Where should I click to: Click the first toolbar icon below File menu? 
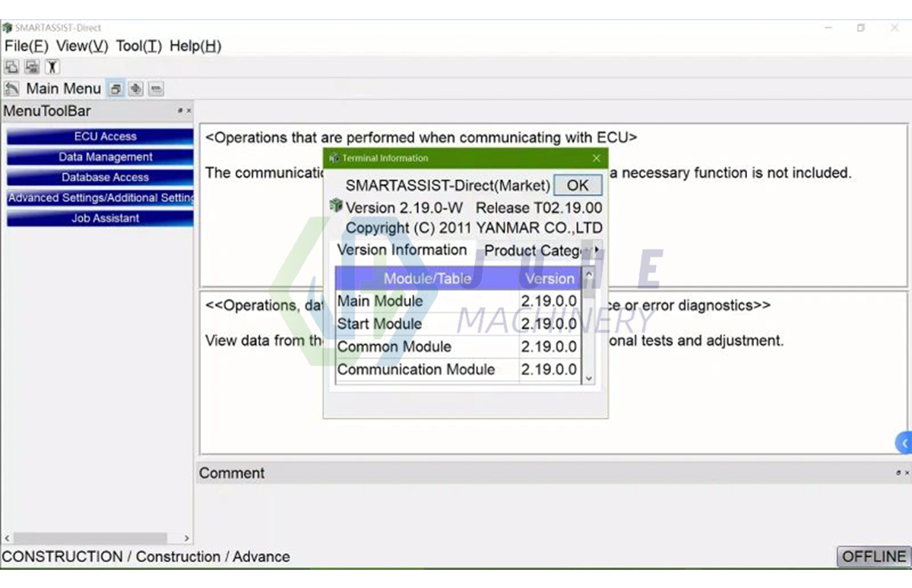[x=11, y=67]
